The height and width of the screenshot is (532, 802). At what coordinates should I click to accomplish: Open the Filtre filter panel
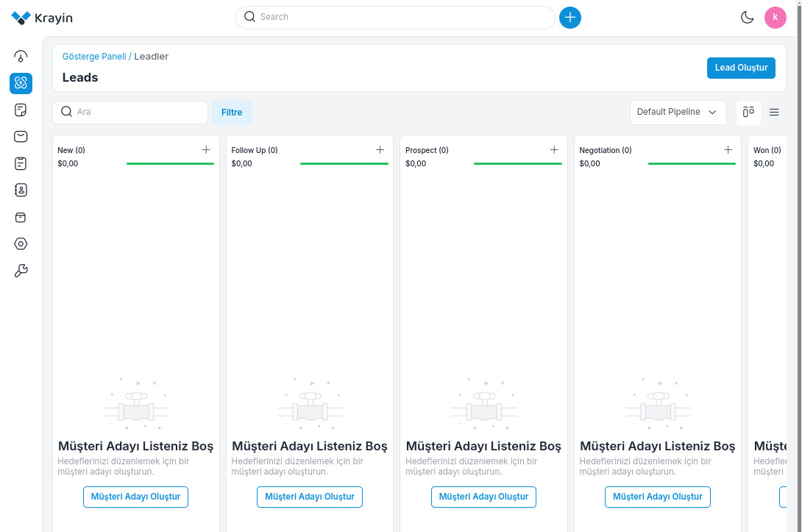coord(232,113)
